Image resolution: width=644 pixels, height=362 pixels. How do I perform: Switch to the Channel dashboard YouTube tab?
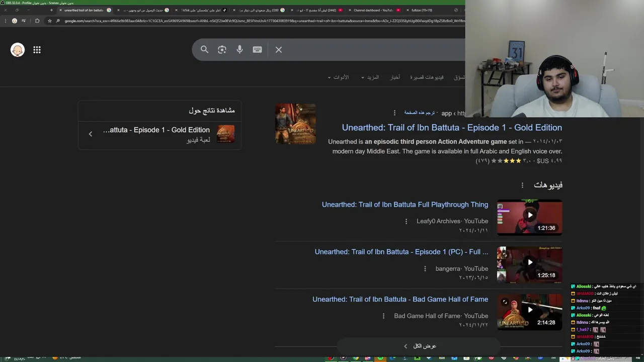tap(373, 10)
